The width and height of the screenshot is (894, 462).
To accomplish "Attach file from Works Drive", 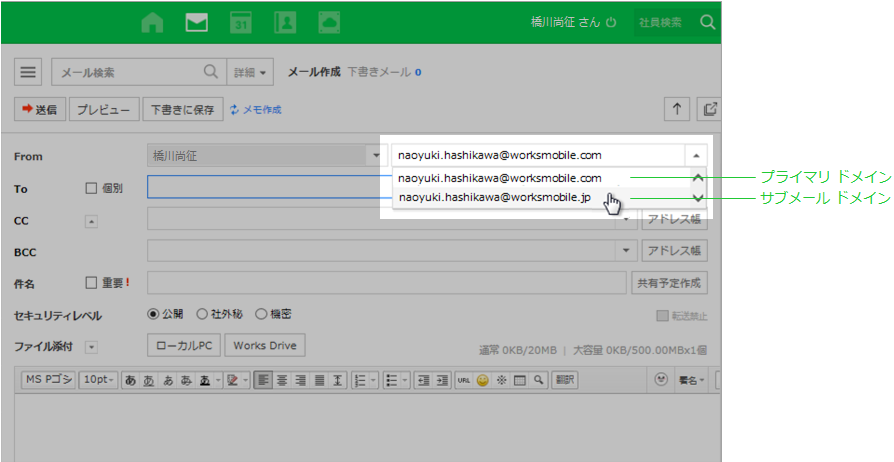I will click(265, 345).
